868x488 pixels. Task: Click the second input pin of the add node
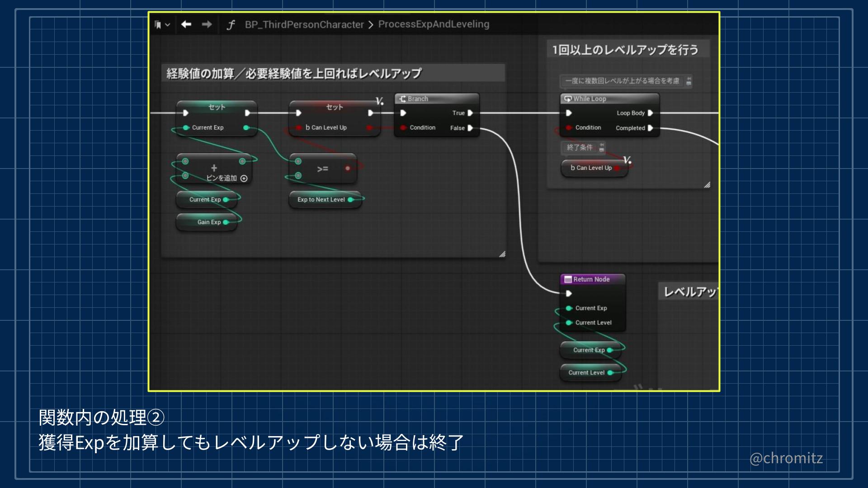coord(185,175)
